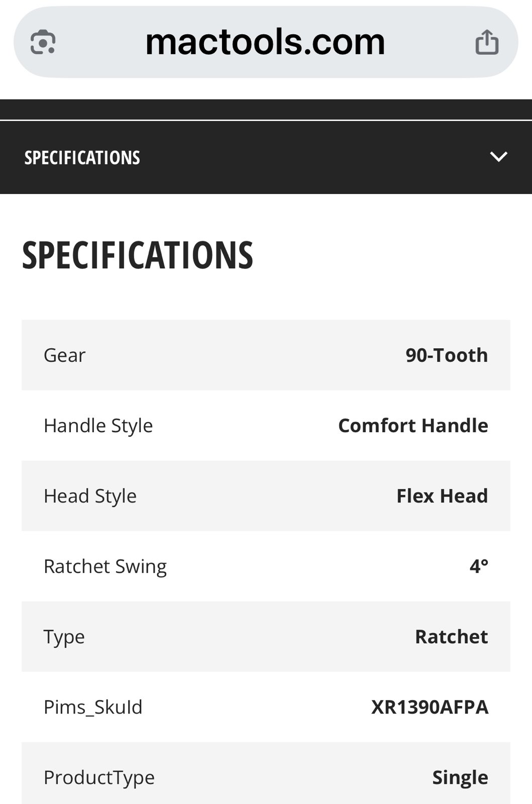Tap the Specifications accordion header label
Viewport: 532px width, 804px height.
pyautogui.click(x=82, y=158)
